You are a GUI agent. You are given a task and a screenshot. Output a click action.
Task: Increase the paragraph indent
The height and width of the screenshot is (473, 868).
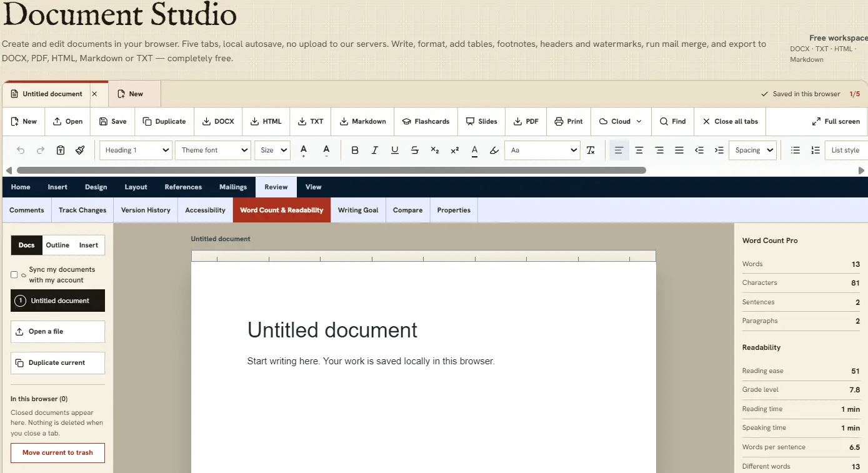[719, 150]
